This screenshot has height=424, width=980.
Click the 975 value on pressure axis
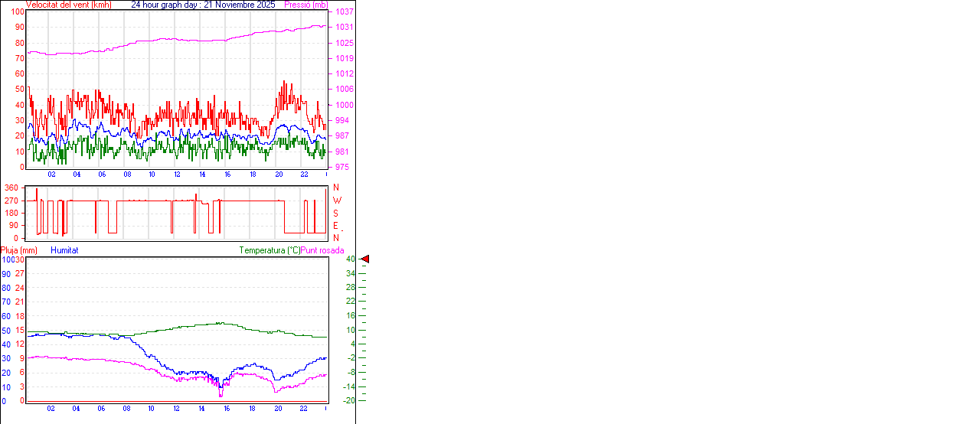341,167
